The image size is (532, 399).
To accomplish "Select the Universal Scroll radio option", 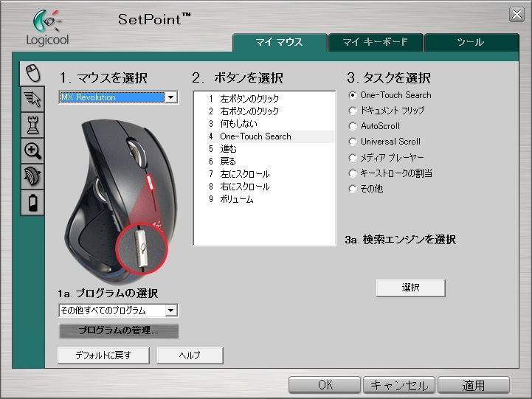I will 353,142.
